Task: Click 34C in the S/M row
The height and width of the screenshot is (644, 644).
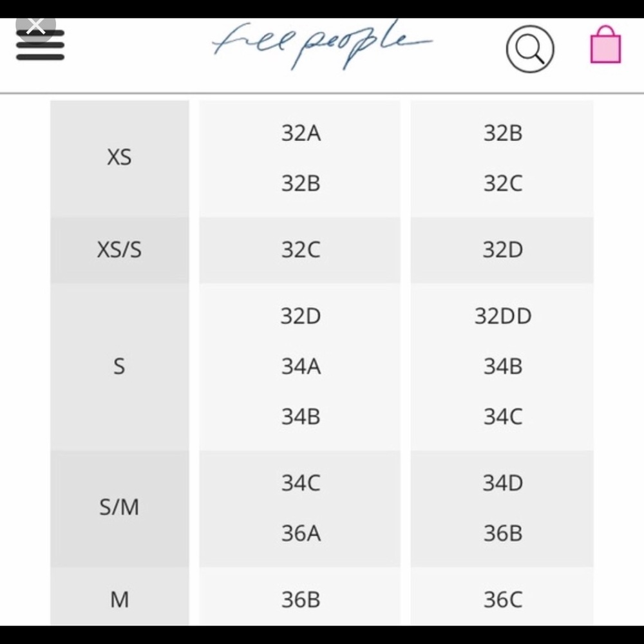Action: click(301, 483)
